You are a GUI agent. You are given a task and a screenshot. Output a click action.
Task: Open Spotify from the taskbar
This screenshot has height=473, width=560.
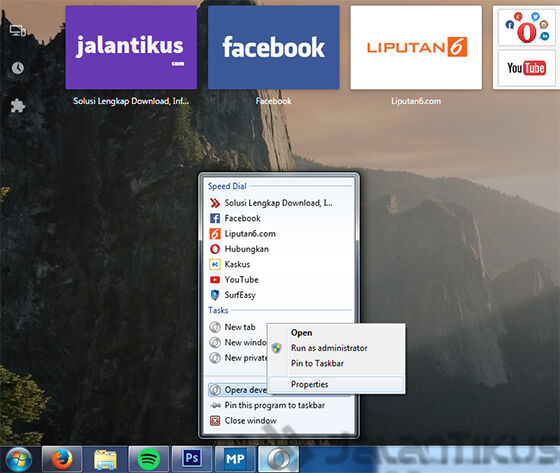149,459
